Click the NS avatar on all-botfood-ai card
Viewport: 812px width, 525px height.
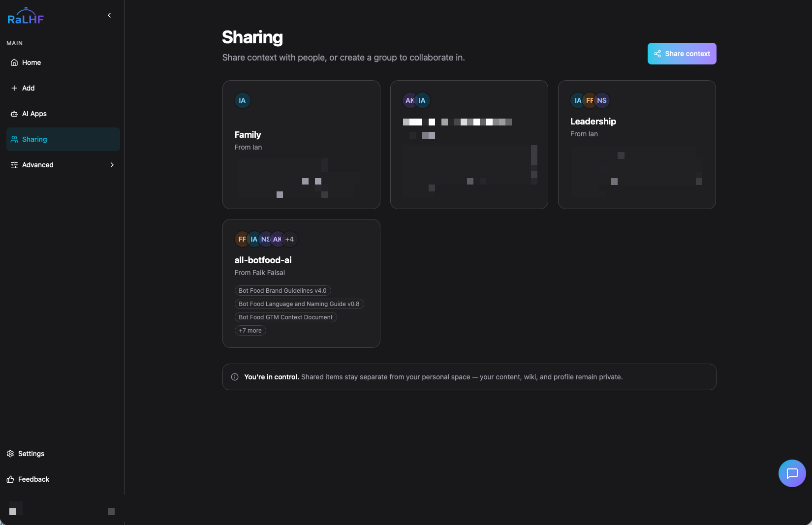265,239
